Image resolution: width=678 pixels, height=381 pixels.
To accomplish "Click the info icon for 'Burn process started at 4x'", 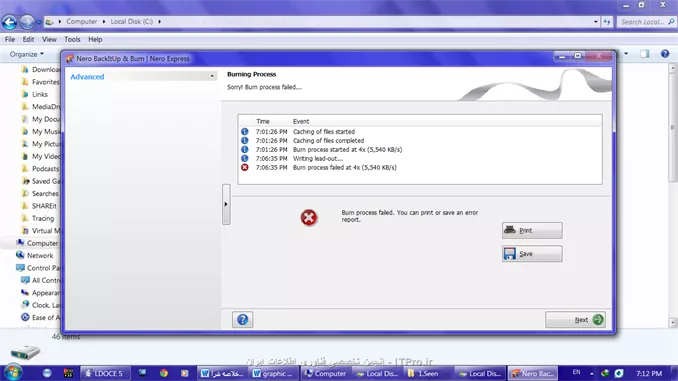I will 245,149.
